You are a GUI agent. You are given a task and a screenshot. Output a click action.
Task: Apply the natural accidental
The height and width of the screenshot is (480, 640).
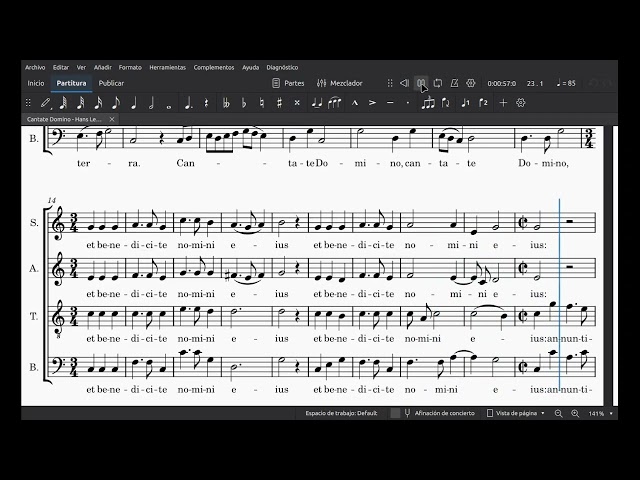262,103
